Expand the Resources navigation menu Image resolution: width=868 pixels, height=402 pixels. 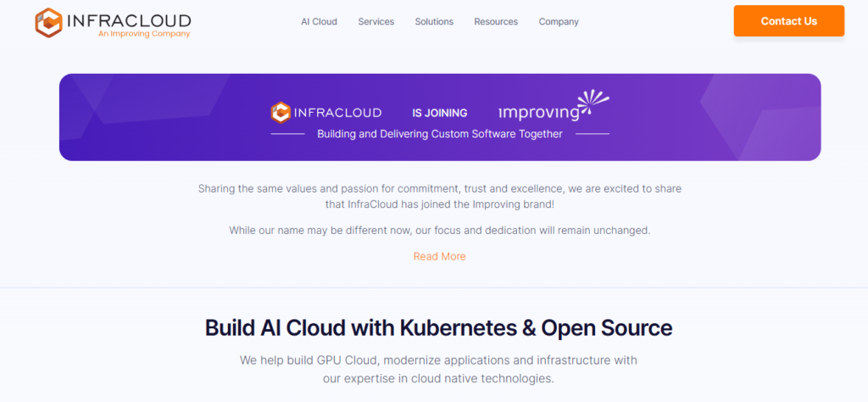496,21
